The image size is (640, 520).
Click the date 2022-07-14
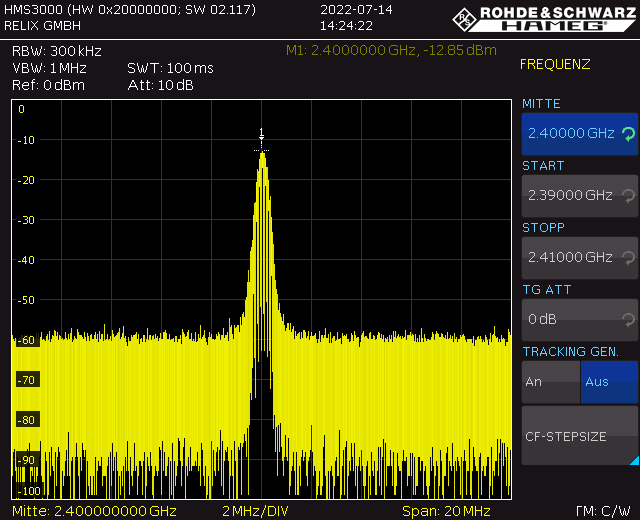click(x=356, y=9)
